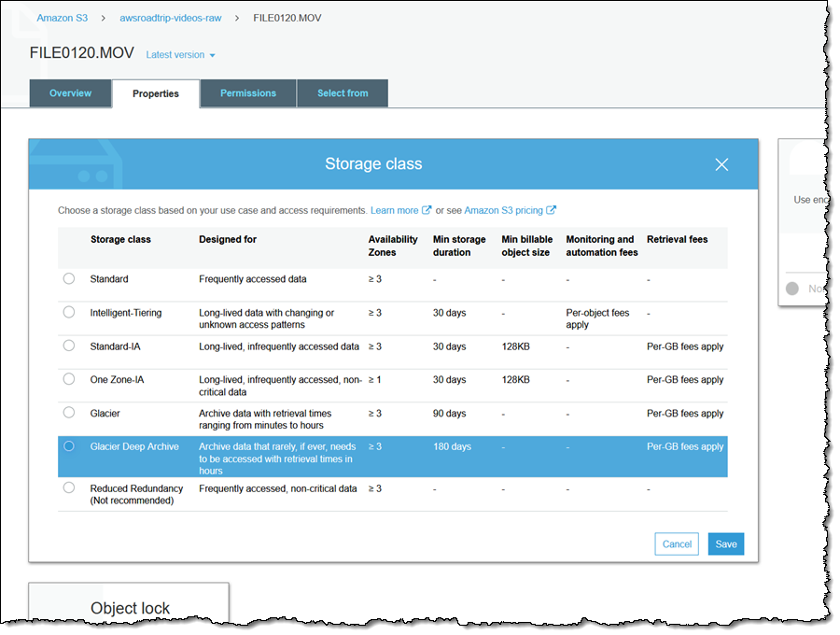This screenshot has width=840, height=635.
Task: Open the Latest version dropdown
Action: click(x=180, y=55)
